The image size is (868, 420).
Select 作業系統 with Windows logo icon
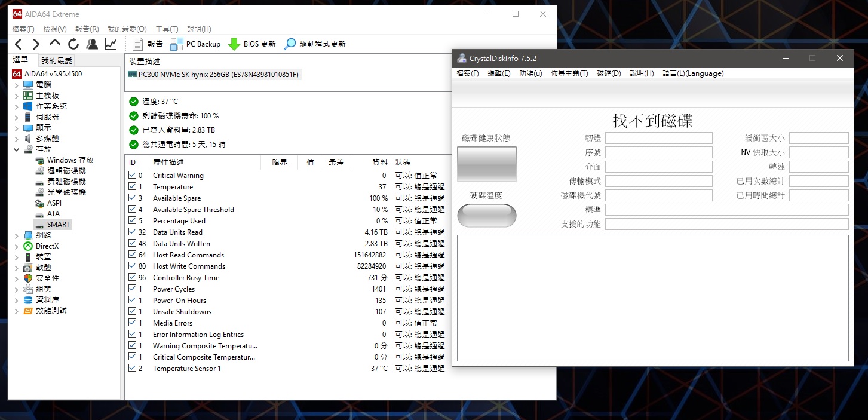click(x=45, y=106)
